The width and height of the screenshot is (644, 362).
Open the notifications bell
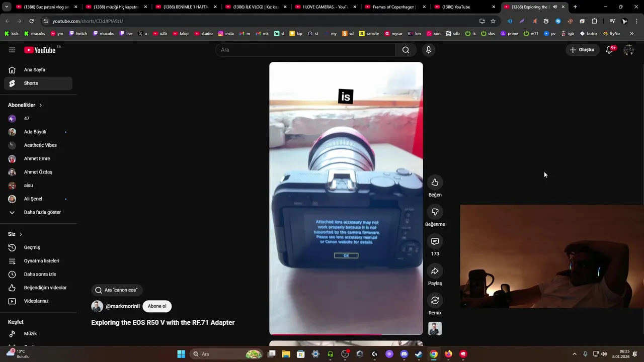(x=609, y=50)
